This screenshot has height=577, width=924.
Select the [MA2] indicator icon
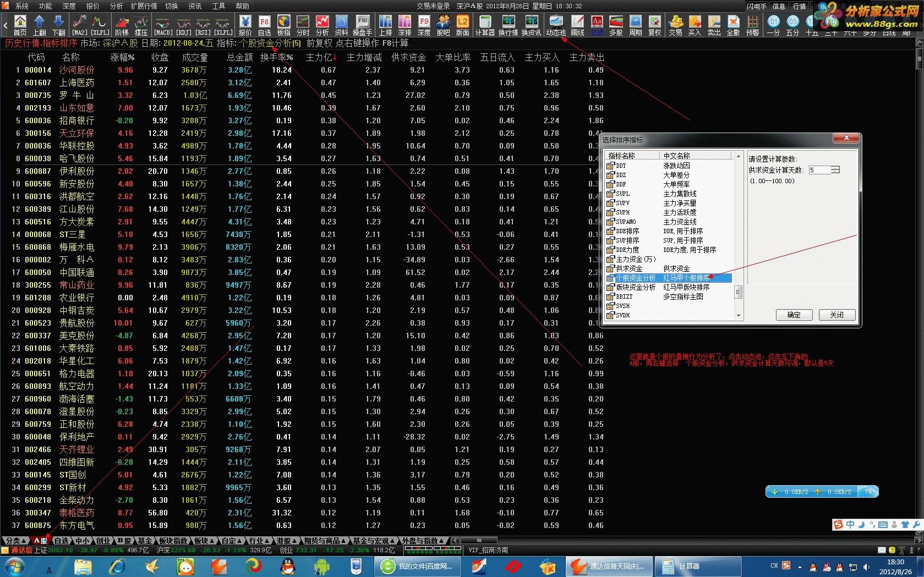(x=80, y=25)
